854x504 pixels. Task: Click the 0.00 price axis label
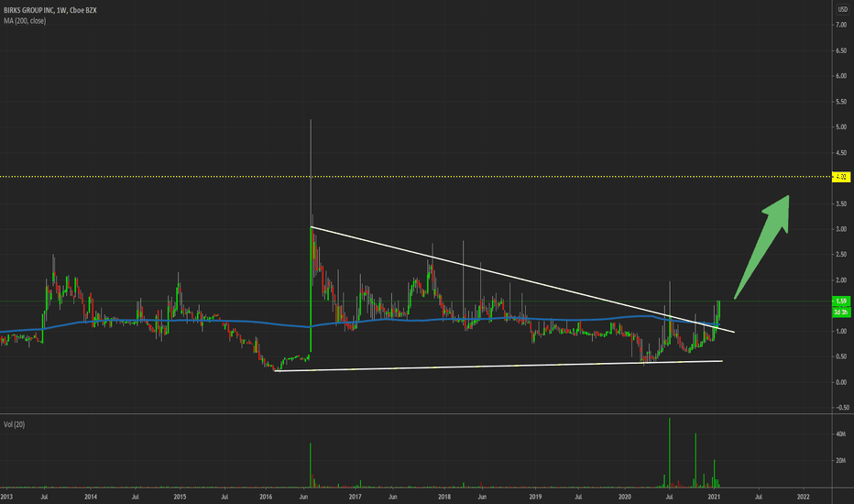pos(841,382)
